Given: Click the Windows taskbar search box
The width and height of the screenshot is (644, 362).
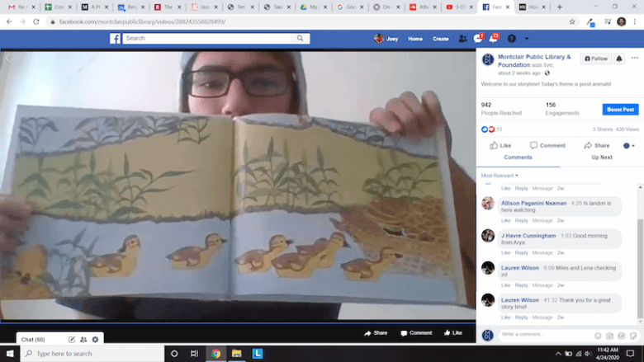Looking at the screenshot, I should [x=92, y=354].
